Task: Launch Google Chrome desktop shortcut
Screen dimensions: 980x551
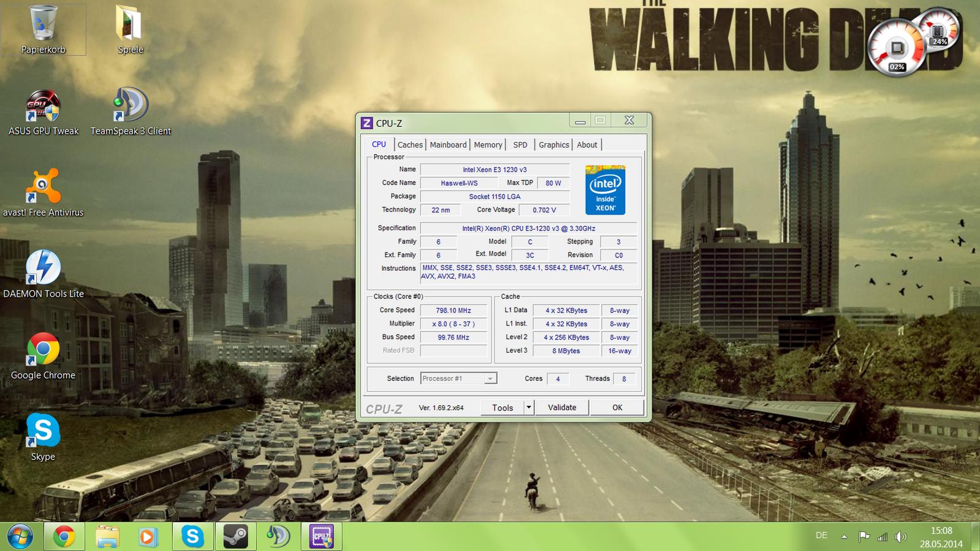Action: point(43,356)
